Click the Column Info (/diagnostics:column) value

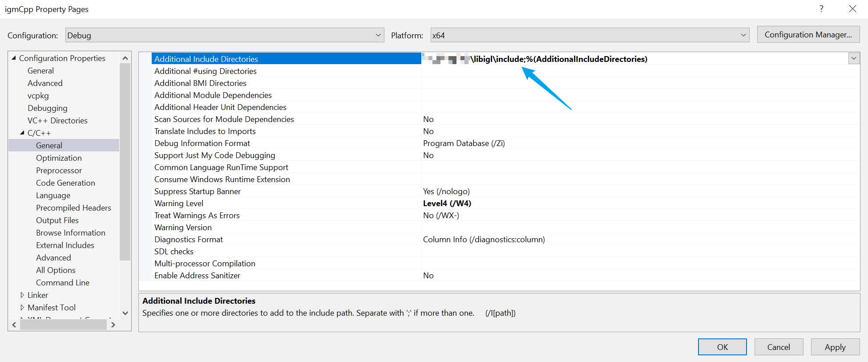click(x=484, y=239)
